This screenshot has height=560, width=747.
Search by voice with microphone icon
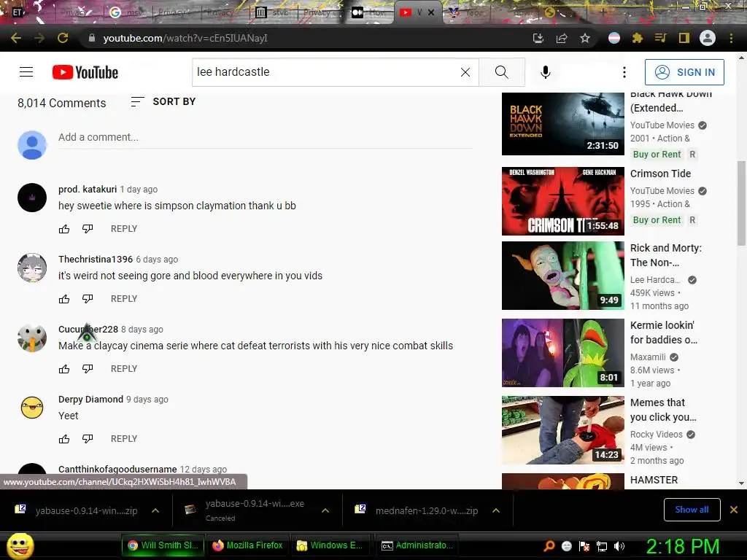[x=546, y=72]
